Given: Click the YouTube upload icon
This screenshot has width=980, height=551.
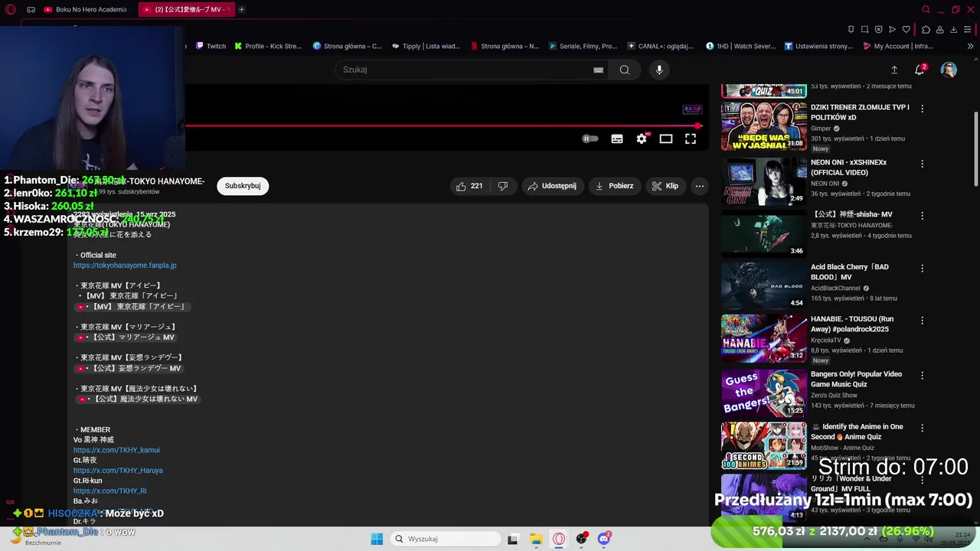Looking at the screenshot, I should click(x=893, y=70).
